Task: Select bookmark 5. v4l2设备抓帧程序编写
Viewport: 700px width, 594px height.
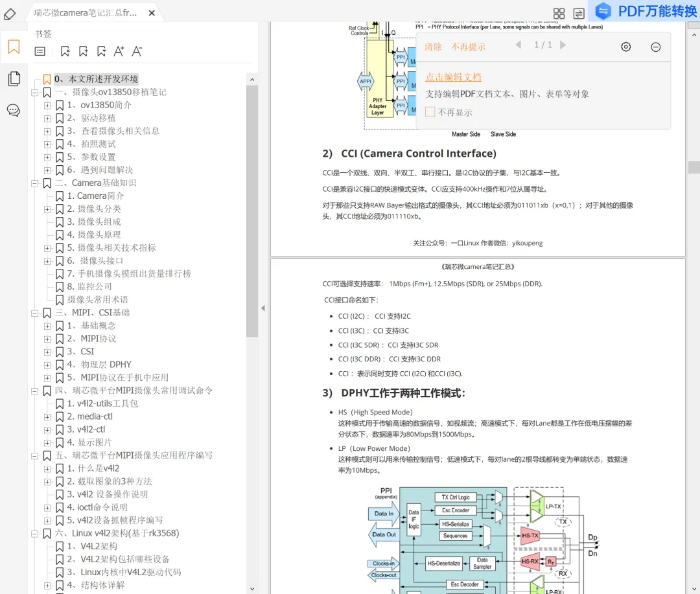Action: [115, 520]
